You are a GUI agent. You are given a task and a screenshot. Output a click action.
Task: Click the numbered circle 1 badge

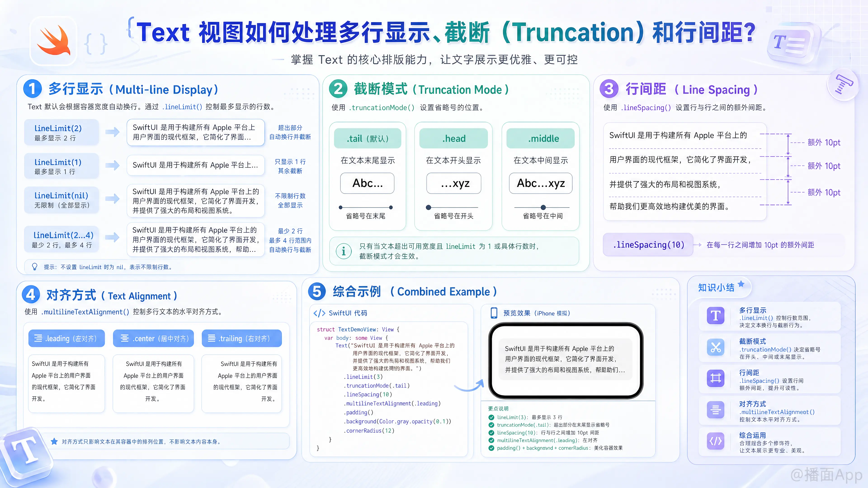coord(32,89)
